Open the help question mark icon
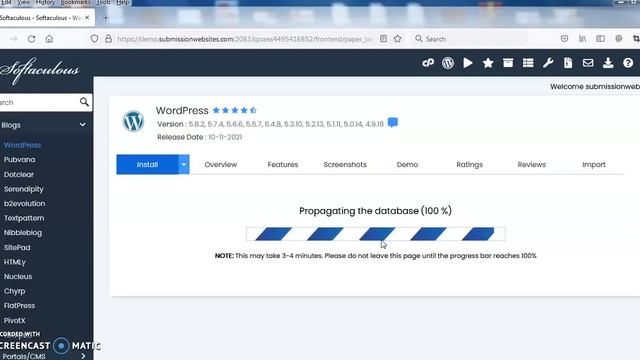 click(x=628, y=63)
